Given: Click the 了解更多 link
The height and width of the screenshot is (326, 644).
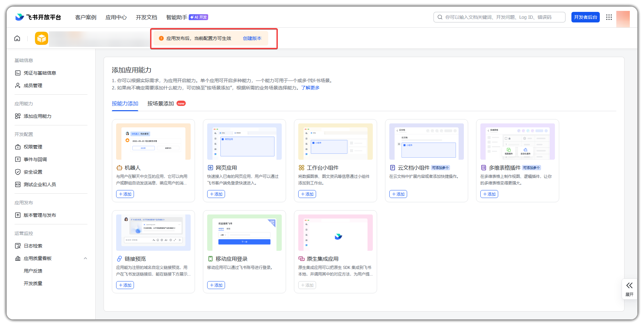Looking at the screenshot, I should pyautogui.click(x=310, y=88).
